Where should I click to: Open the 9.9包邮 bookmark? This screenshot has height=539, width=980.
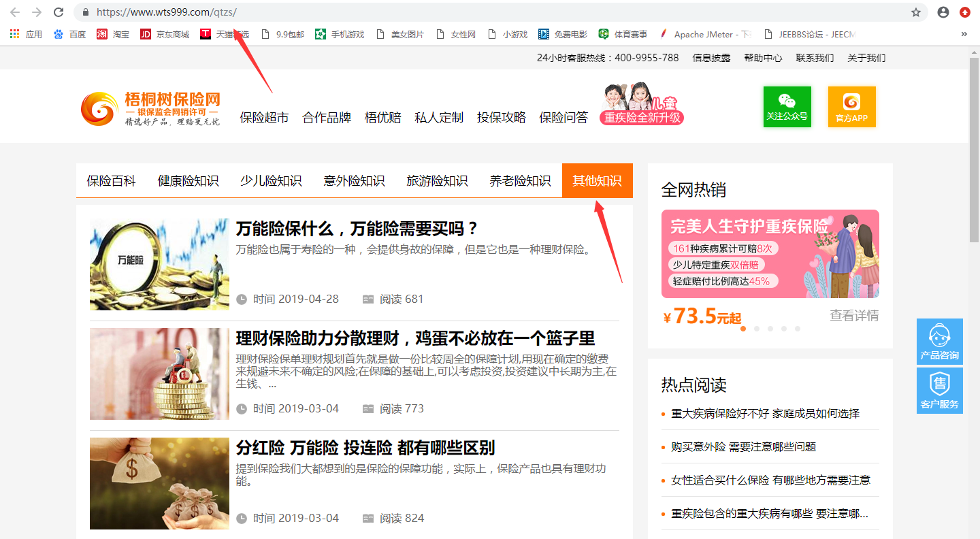(282, 34)
